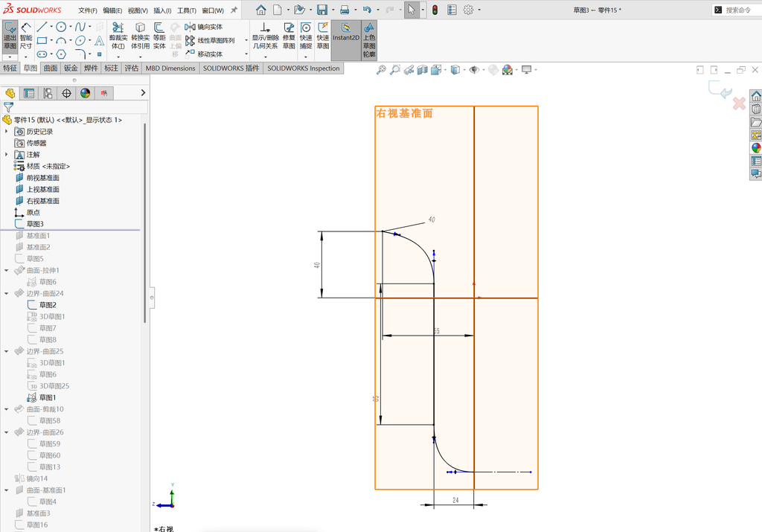Viewport: 762px width, 532px height.
Task: Select the Arc sketch tool
Action: tap(61, 40)
